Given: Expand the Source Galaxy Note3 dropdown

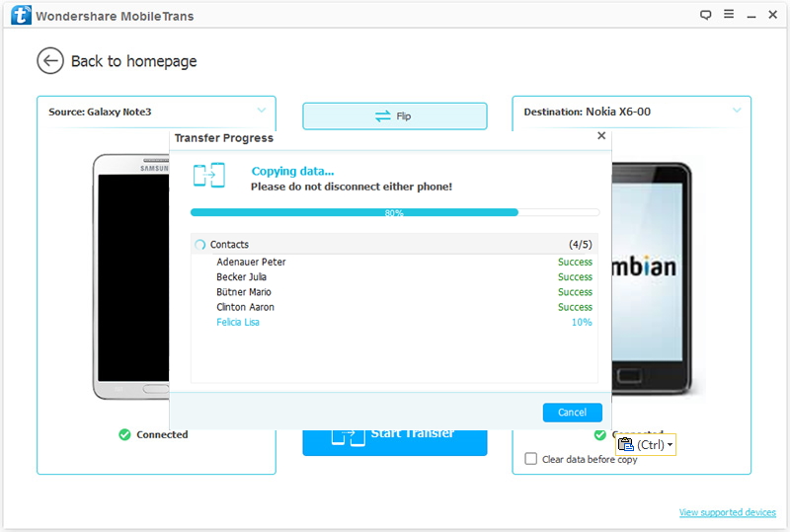Looking at the screenshot, I should 261,110.
